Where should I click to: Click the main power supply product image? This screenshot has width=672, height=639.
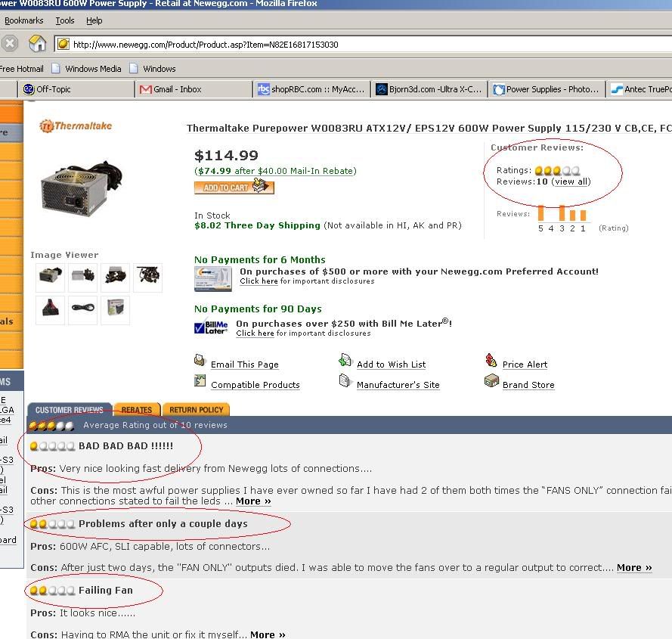tap(82, 189)
